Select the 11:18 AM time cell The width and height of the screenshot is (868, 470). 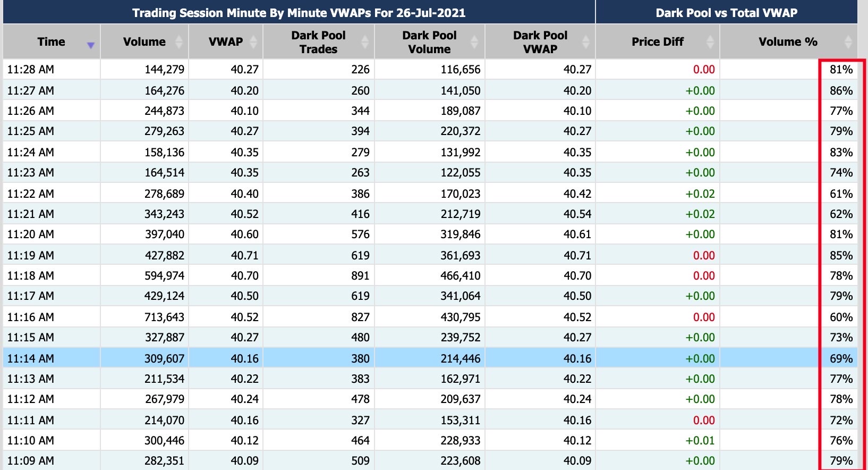(52, 275)
